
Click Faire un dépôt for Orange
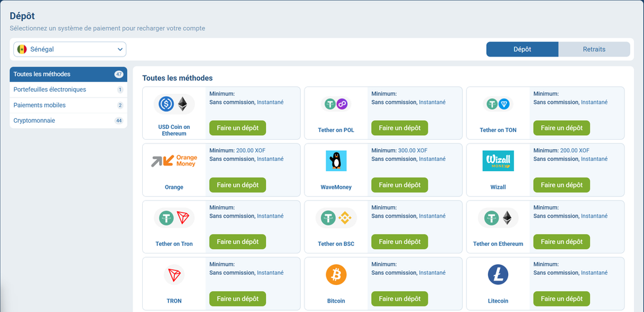[238, 185]
